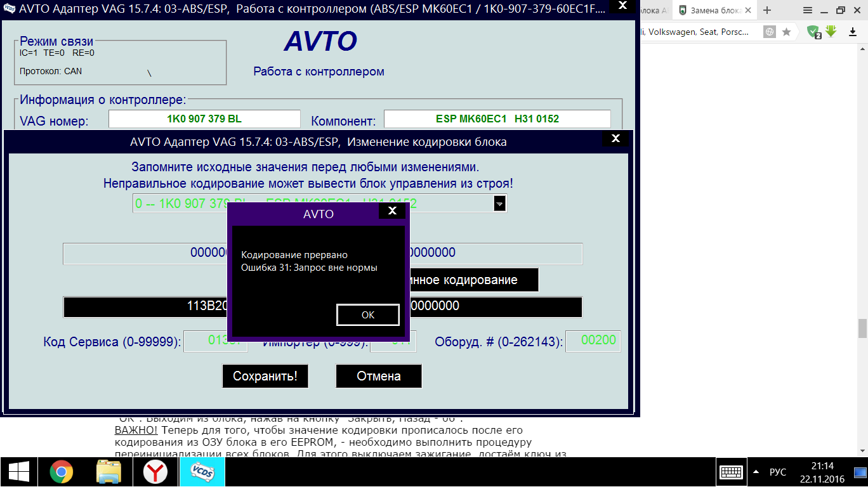This screenshot has width=868, height=487.
Task: Open a new browser tab
Action: pos(767,10)
